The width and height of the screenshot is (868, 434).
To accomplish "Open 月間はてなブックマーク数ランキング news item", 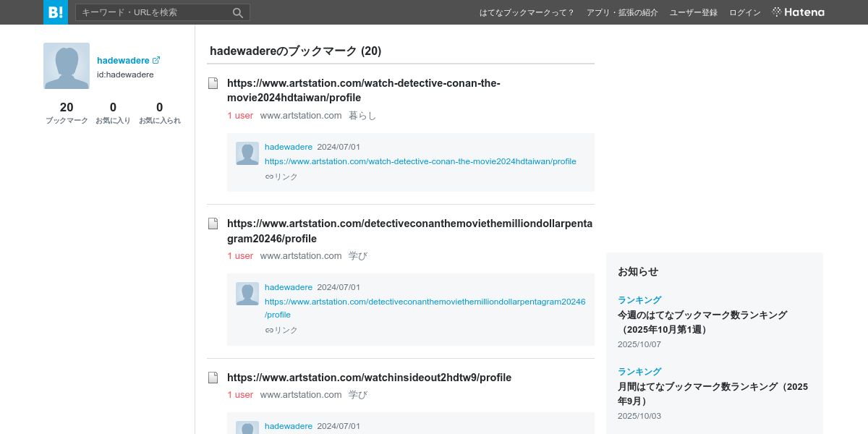I will (712, 393).
